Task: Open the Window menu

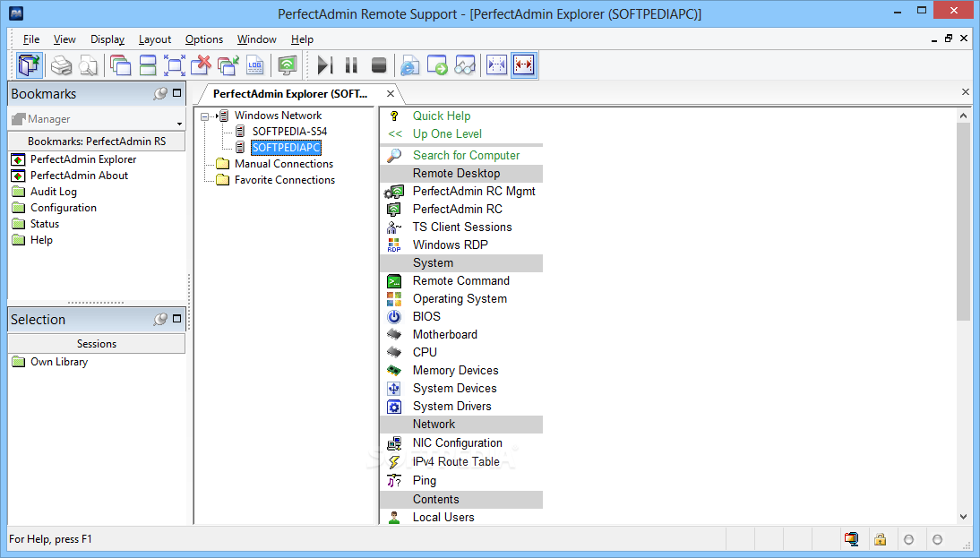Action: coord(256,39)
